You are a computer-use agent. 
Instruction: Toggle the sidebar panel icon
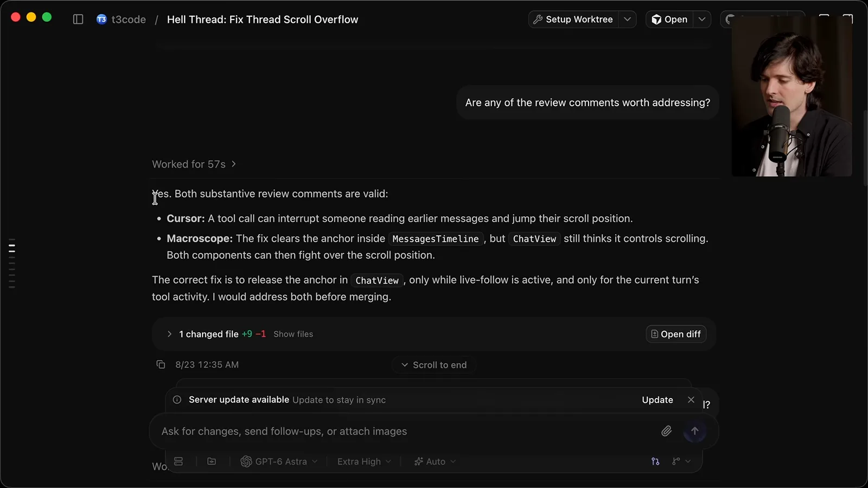point(78,20)
